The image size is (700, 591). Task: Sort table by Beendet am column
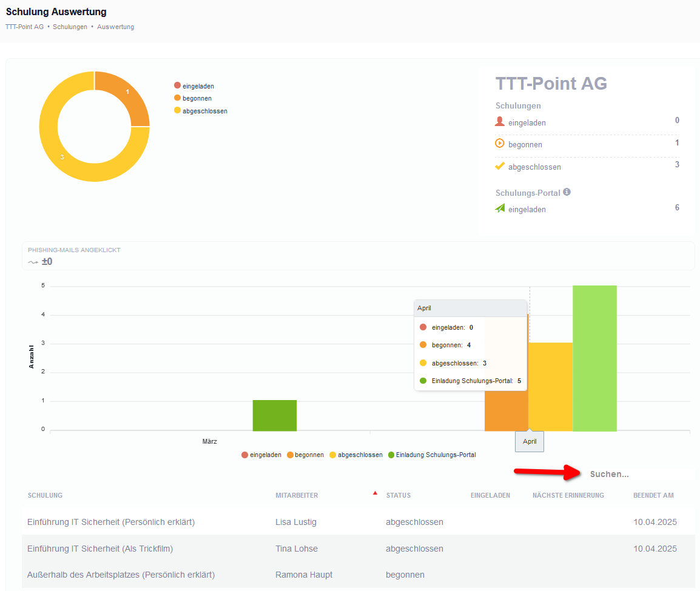(653, 495)
